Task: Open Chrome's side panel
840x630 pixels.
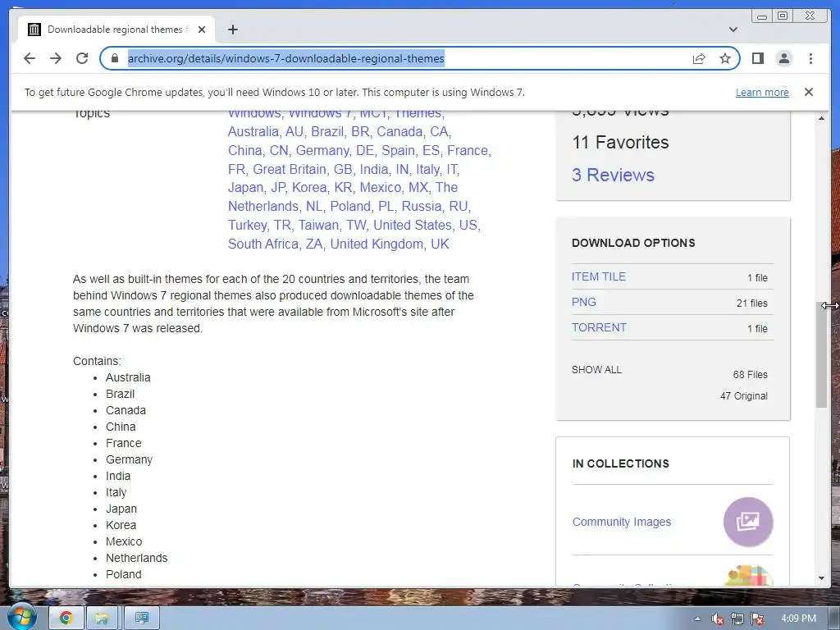Action: pyautogui.click(x=757, y=58)
